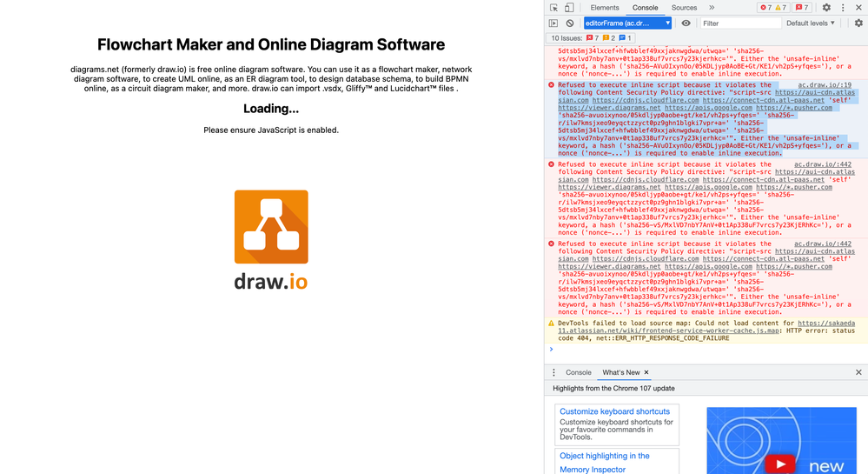The image size is (868, 474).
Task: Click the console prompt input line
Action: click(x=706, y=350)
